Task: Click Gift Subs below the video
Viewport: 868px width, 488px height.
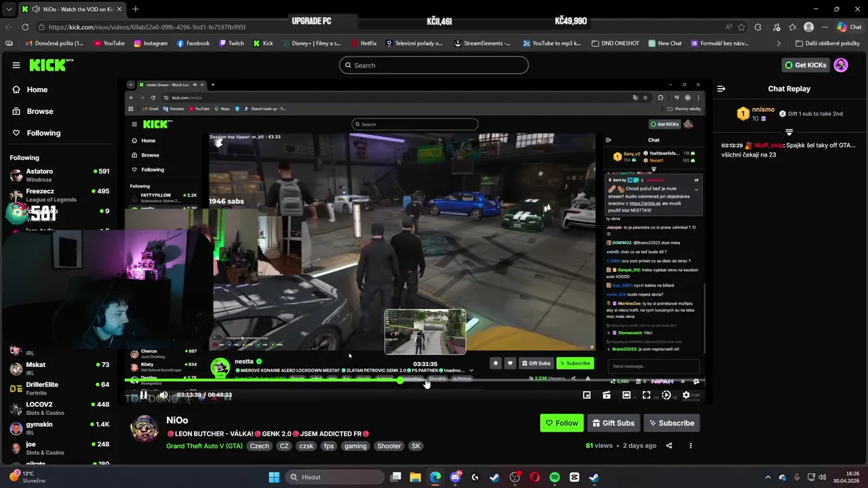Action: coord(613,423)
